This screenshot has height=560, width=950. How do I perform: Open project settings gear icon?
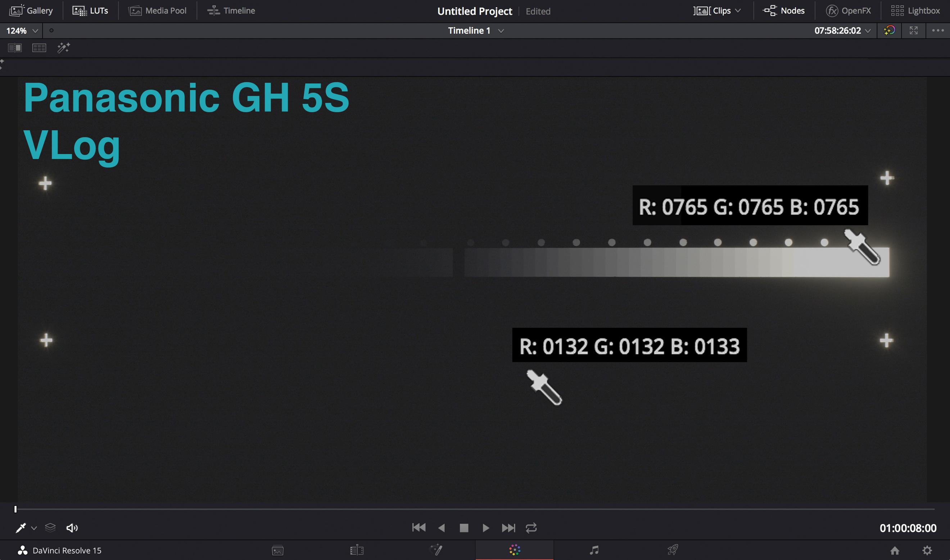point(927,550)
